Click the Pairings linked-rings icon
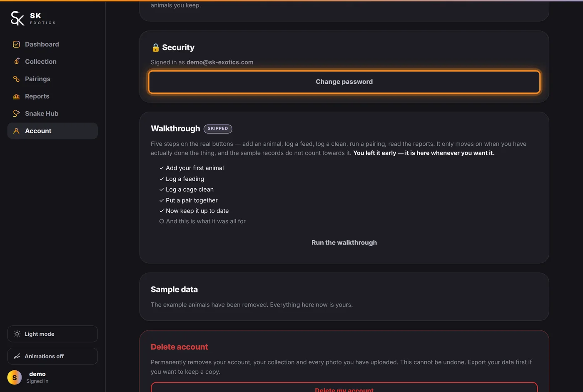The image size is (583, 392). tap(16, 79)
